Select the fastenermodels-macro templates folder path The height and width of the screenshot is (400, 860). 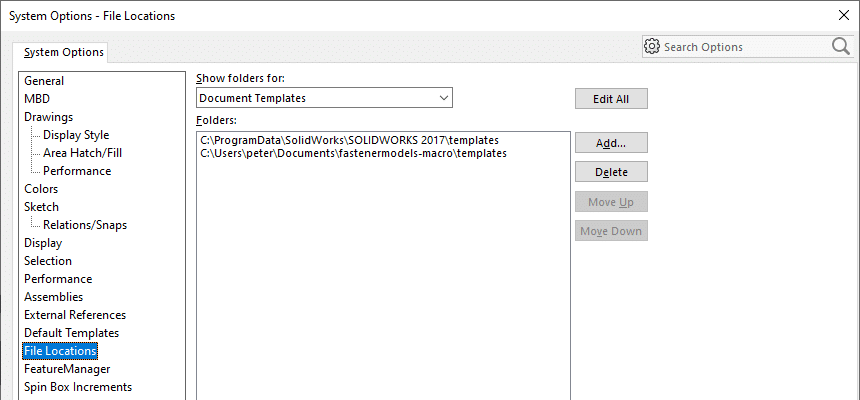tap(353, 153)
